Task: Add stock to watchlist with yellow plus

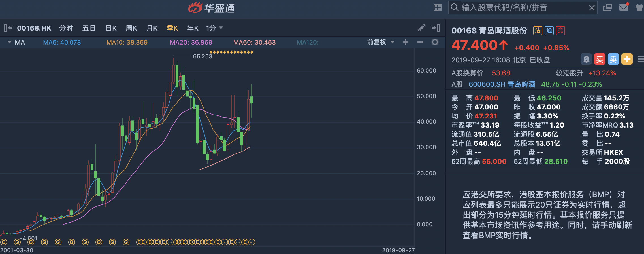Action: point(627,59)
